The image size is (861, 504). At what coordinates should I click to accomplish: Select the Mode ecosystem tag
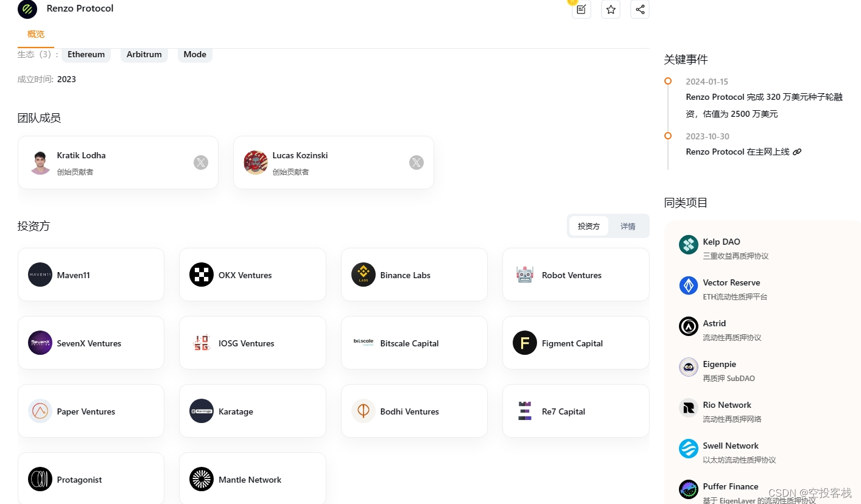click(x=195, y=54)
